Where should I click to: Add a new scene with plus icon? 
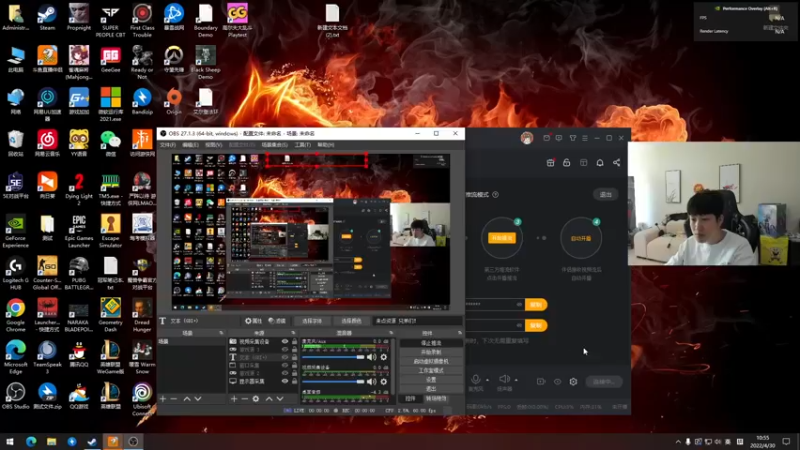pos(163,398)
